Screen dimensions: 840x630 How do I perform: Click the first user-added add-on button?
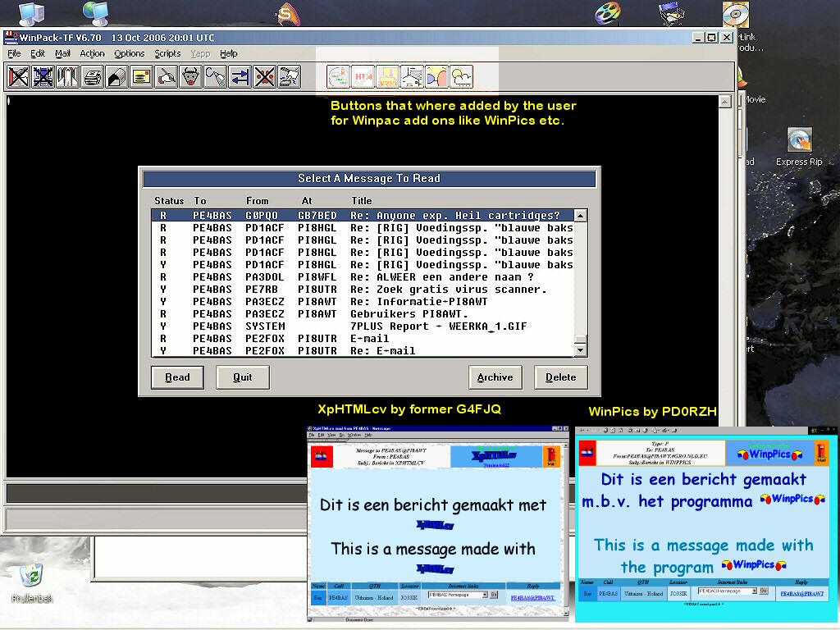339,77
